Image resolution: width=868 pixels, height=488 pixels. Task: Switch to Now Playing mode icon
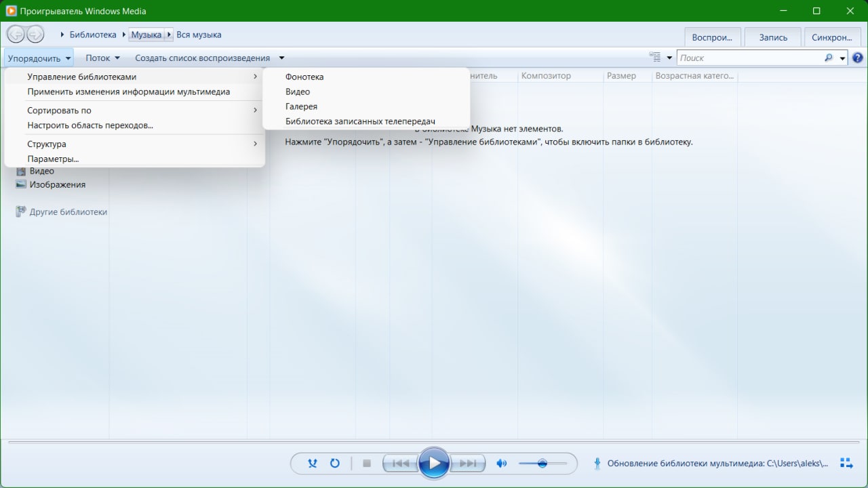pos(846,463)
